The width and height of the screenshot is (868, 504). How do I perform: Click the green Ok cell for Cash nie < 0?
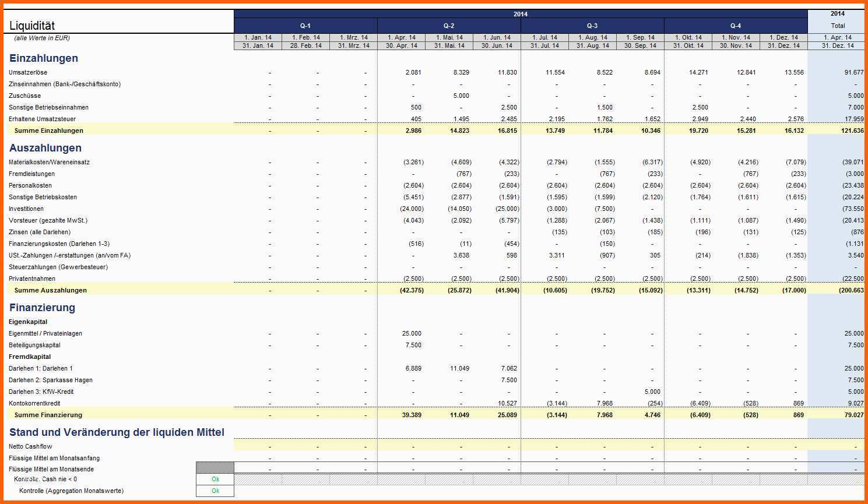tap(215, 480)
